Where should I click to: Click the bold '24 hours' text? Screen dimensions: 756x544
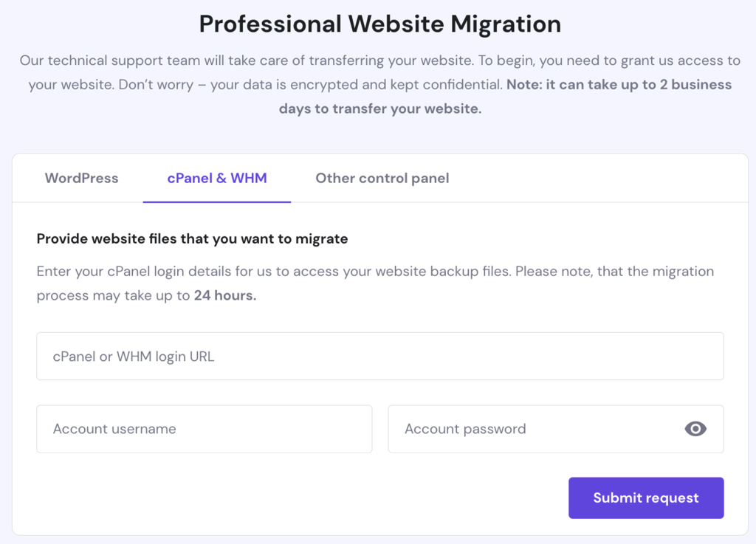click(225, 295)
